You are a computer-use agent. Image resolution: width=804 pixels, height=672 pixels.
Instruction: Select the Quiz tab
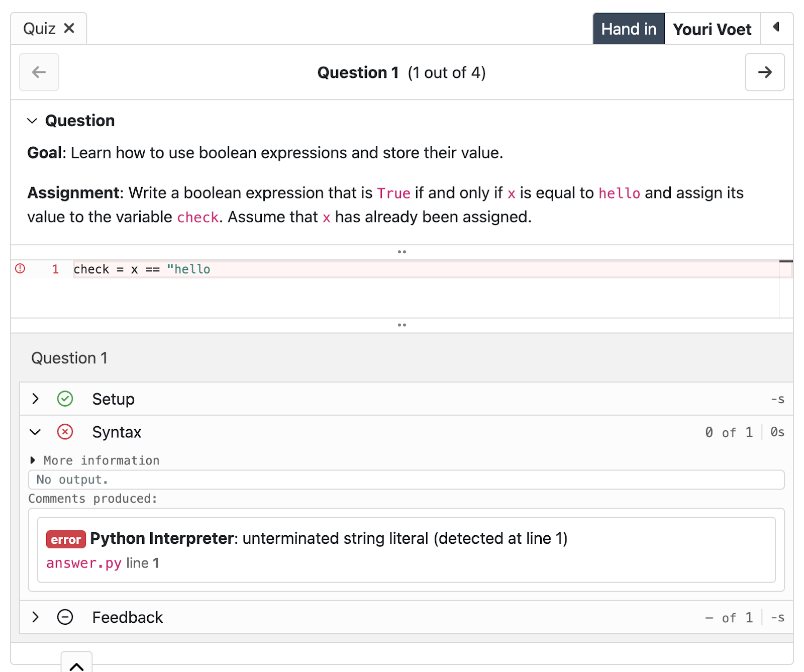[40, 29]
